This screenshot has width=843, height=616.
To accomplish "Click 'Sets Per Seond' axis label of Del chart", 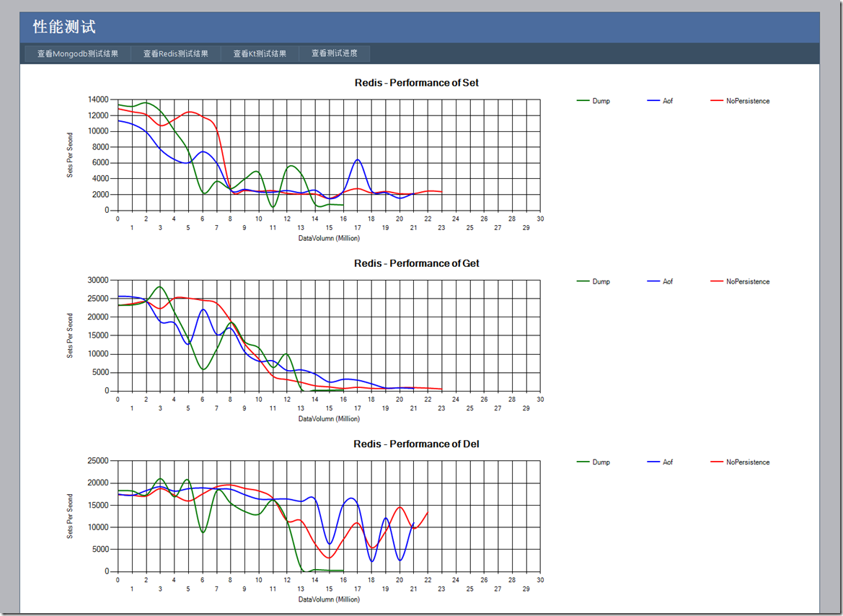I will (x=70, y=516).
